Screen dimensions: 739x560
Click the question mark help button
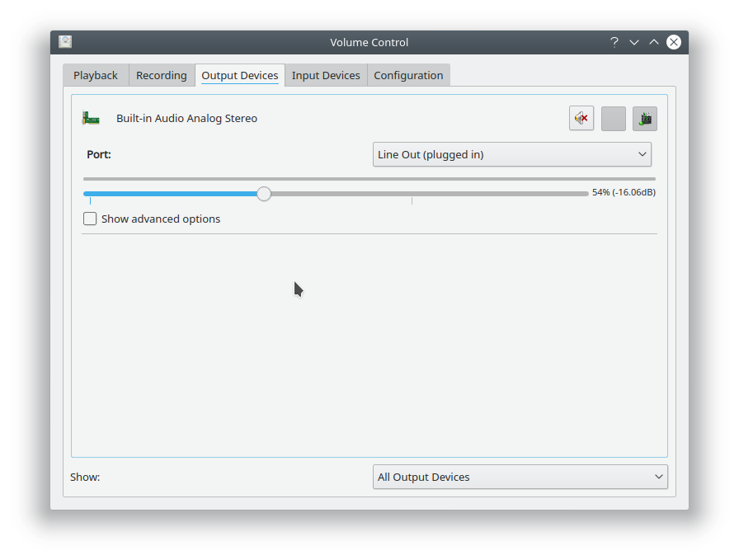(x=614, y=42)
